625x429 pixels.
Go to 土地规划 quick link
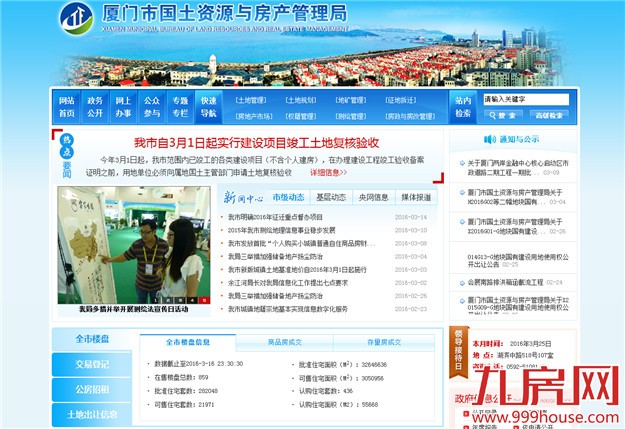coord(301,100)
